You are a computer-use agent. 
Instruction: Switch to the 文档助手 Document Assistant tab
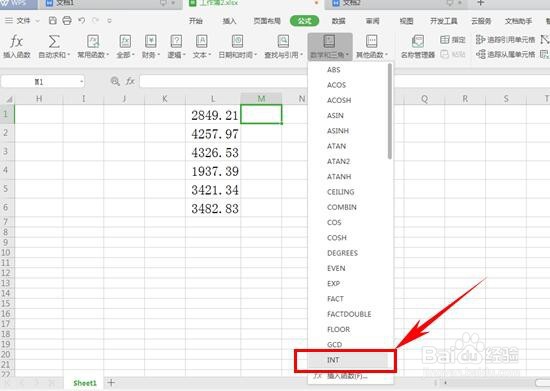point(518,21)
